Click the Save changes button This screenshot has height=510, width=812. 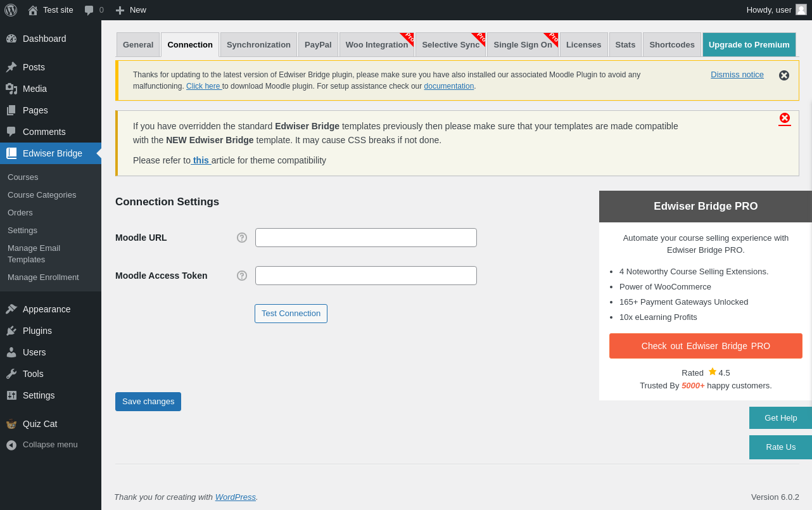148,402
